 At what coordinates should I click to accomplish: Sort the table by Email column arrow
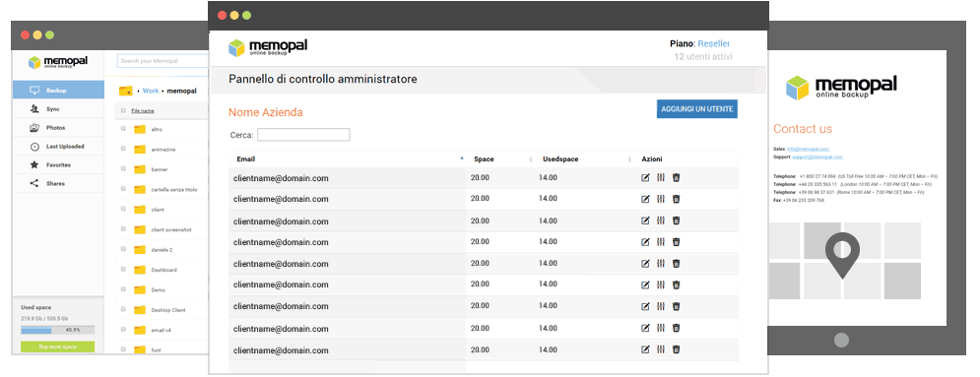click(462, 158)
